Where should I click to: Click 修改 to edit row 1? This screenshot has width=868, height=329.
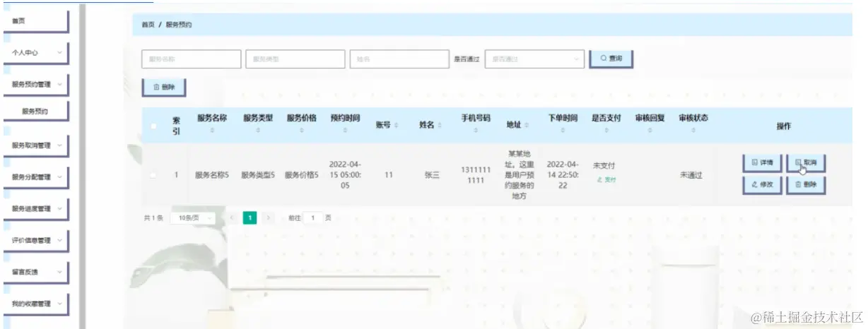click(x=763, y=184)
